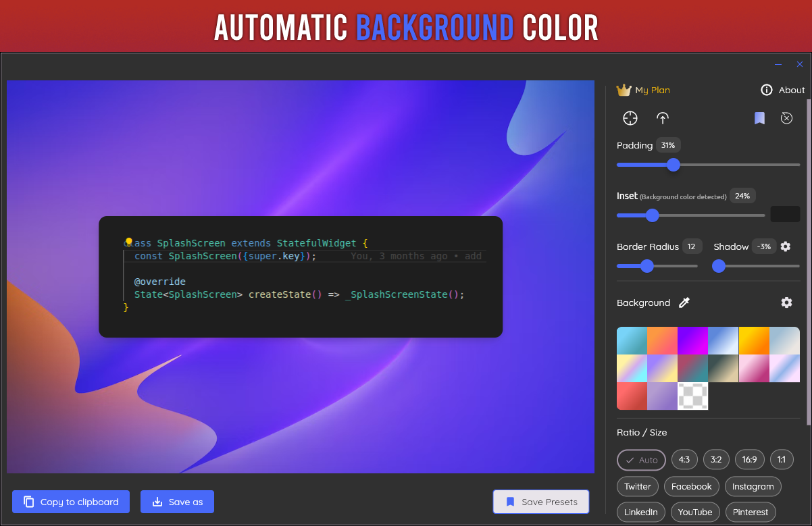The height and width of the screenshot is (526, 812).
Task: Click the Save as button
Action: tap(177, 502)
